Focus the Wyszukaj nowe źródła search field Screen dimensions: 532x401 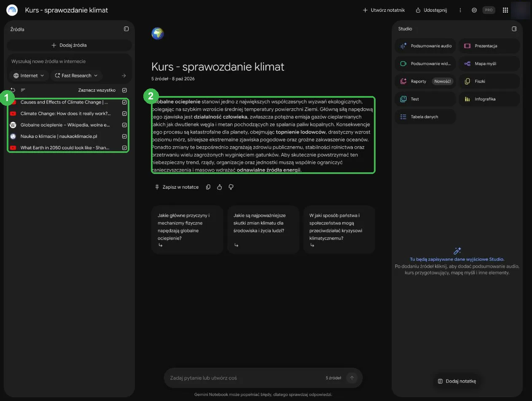[x=69, y=61]
